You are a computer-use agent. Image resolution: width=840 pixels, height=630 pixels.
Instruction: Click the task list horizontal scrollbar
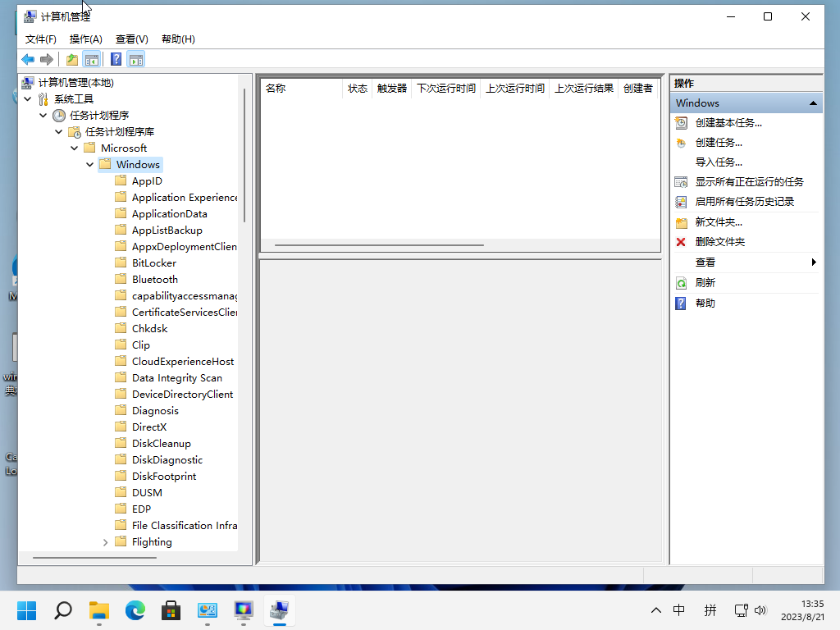coord(379,245)
